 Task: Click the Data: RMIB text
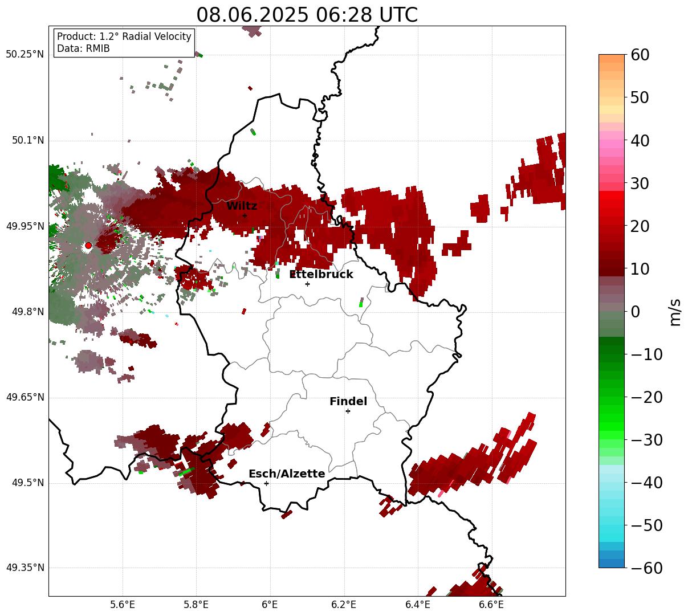coord(83,48)
